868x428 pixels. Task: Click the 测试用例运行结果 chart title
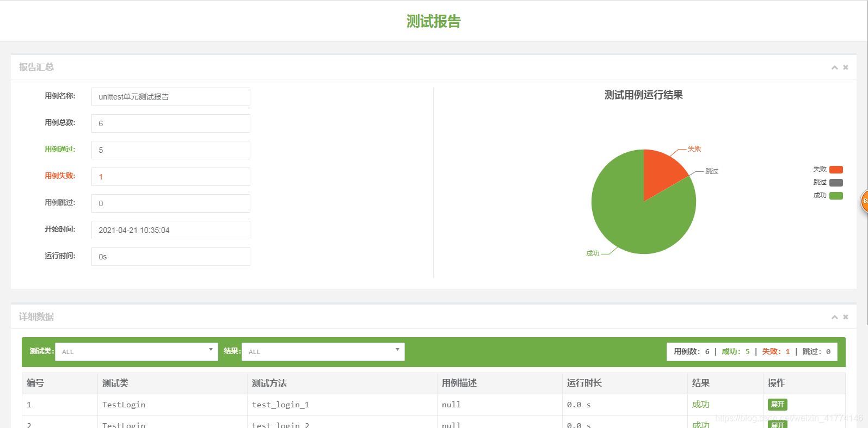tap(644, 95)
